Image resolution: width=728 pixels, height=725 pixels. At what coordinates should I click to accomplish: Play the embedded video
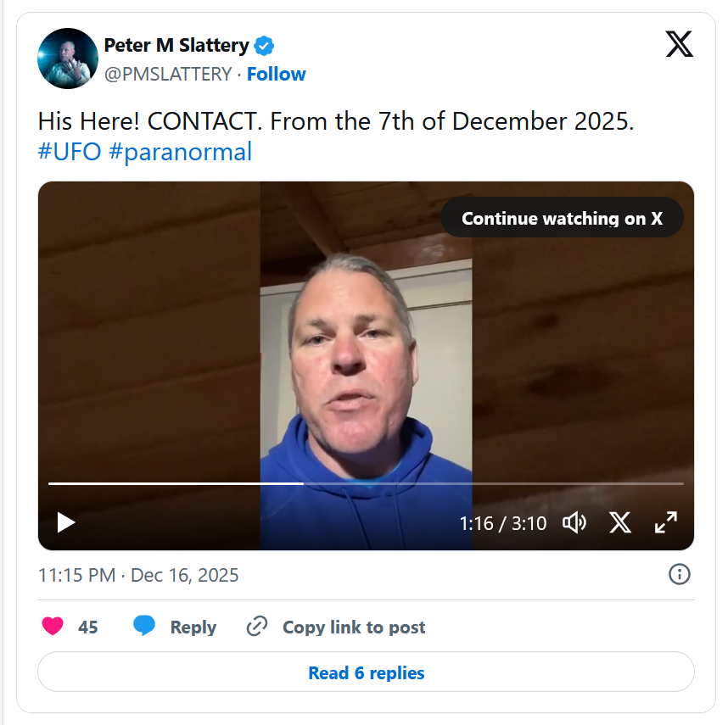(x=66, y=522)
